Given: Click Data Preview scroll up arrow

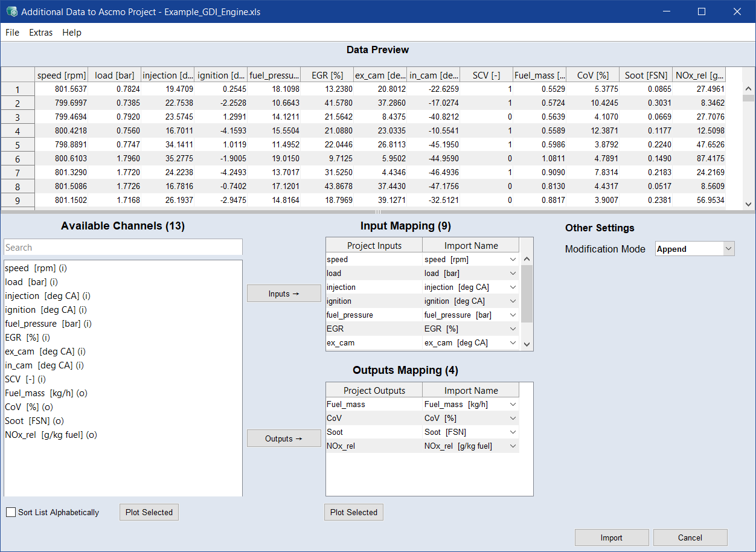Looking at the screenshot, I should click(749, 88).
